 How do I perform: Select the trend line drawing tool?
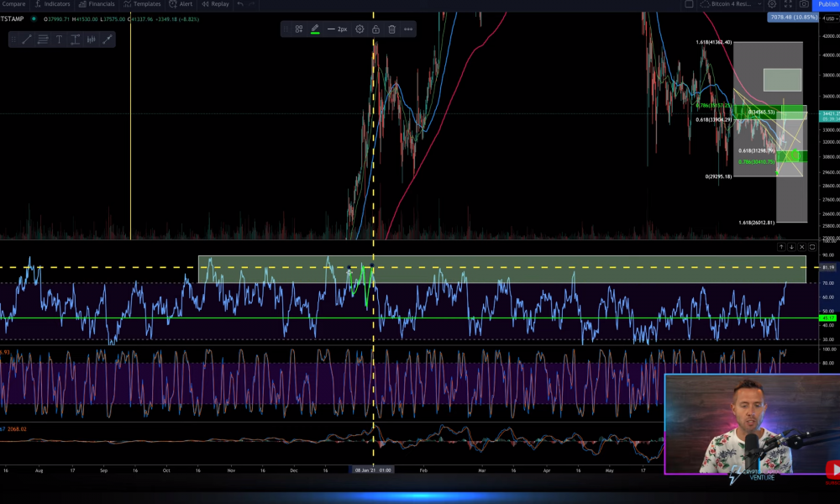click(x=27, y=39)
